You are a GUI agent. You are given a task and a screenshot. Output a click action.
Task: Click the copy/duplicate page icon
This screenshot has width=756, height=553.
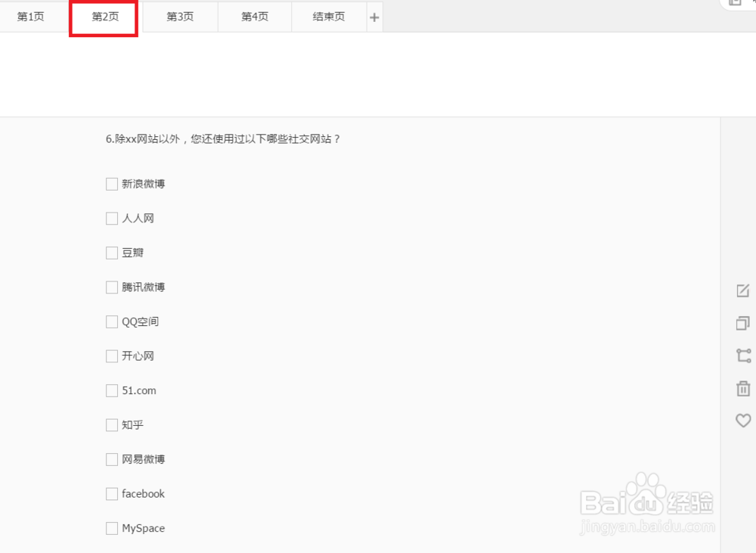(742, 323)
